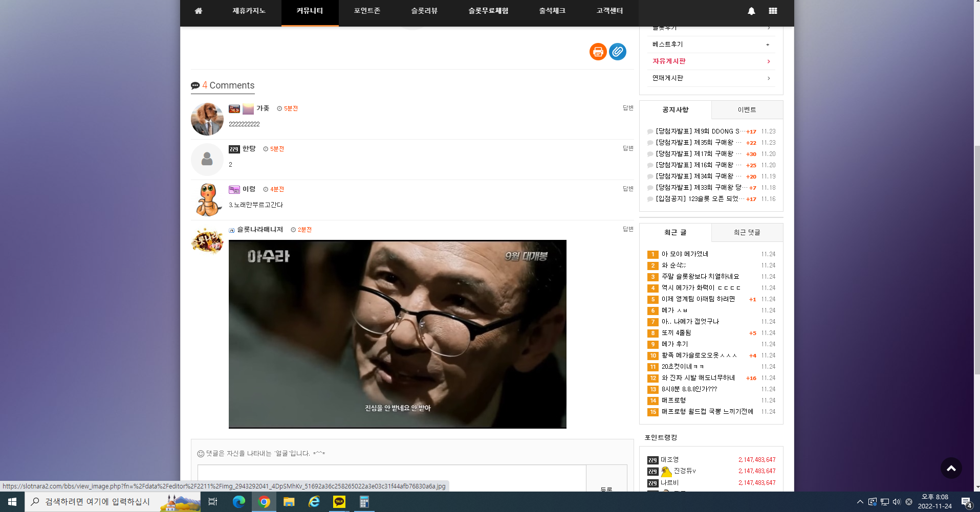Open the notification bell icon
The image size is (980, 512).
point(751,11)
